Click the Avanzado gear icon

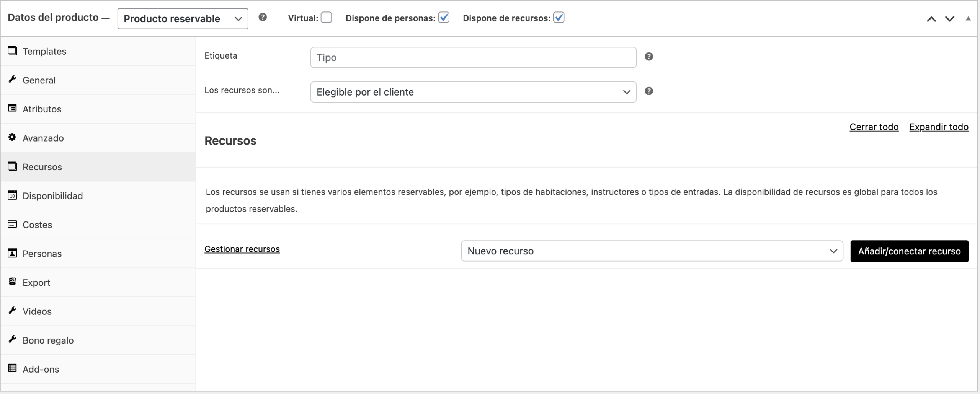tap(12, 137)
